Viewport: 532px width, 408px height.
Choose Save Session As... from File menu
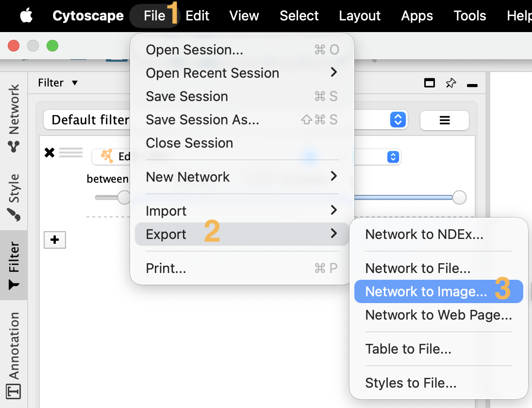click(x=202, y=119)
